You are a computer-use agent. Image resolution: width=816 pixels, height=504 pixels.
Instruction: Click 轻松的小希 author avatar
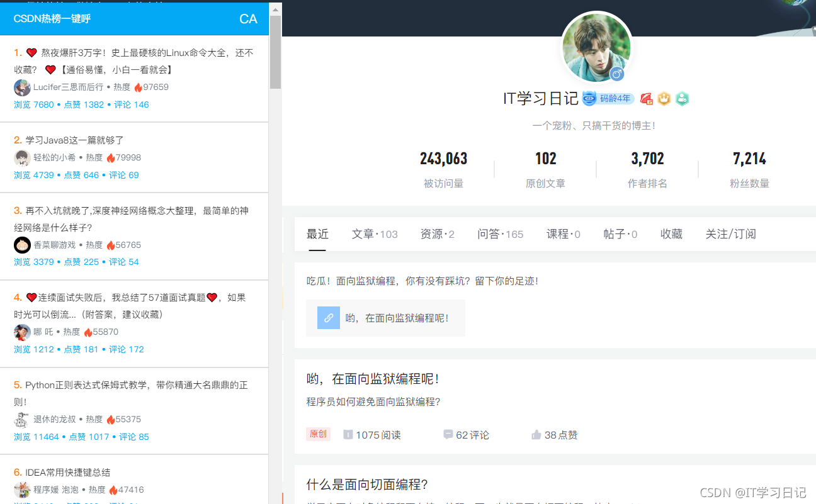click(22, 158)
